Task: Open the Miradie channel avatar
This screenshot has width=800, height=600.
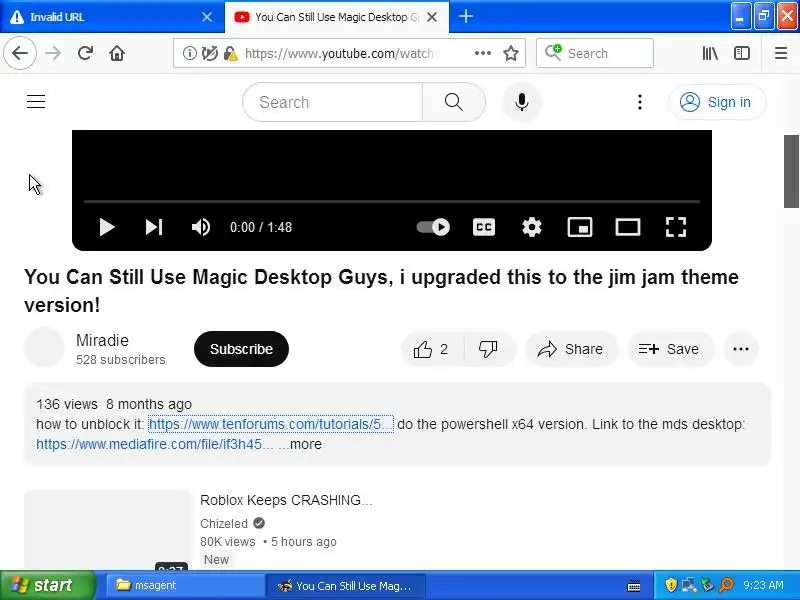Action: (x=44, y=347)
